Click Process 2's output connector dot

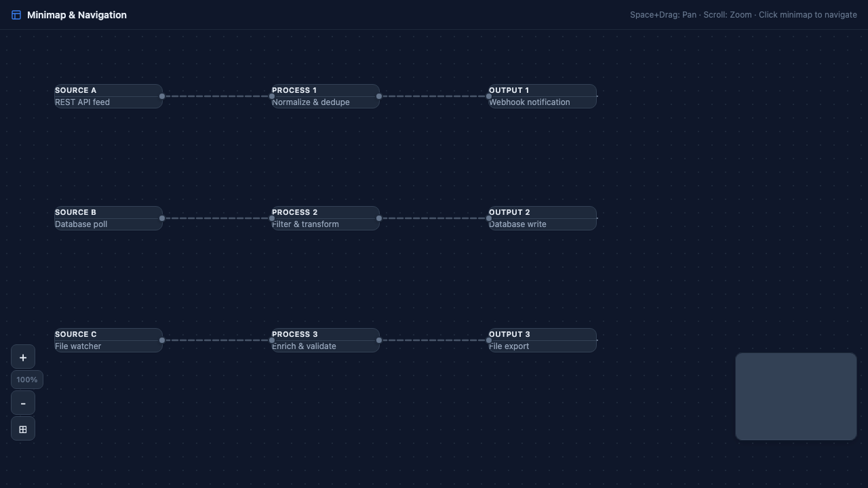379,218
